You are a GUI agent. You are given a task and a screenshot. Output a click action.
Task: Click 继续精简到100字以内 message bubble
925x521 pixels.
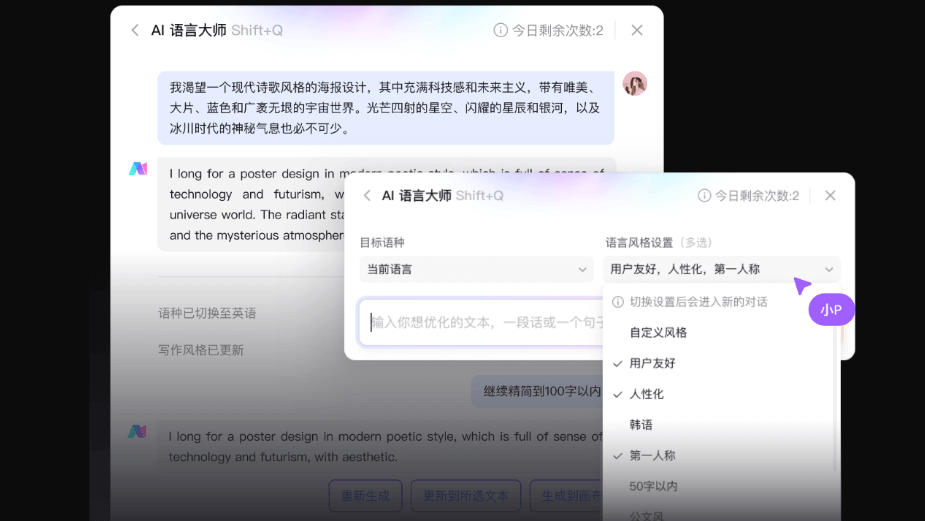click(x=537, y=391)
